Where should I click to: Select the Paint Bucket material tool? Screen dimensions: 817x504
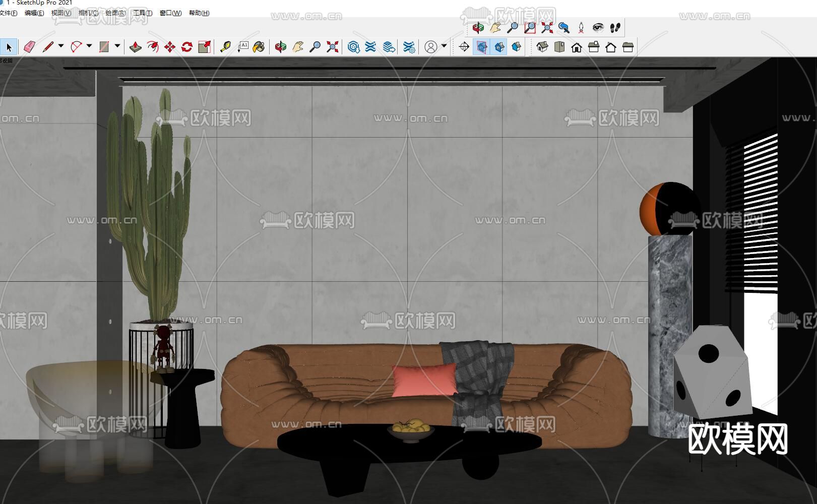pos(259,47)
